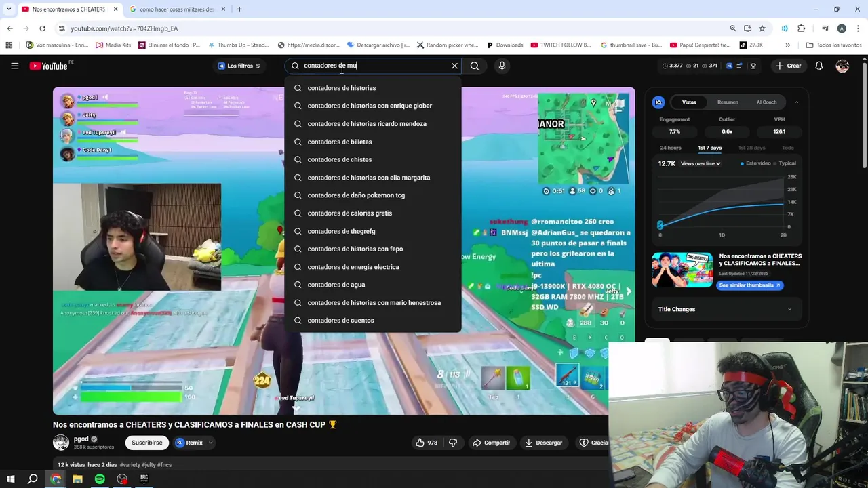This screenshot has height=488, width=868.
Task: Click the Chrome address bar URL
Action: [124, 28]
